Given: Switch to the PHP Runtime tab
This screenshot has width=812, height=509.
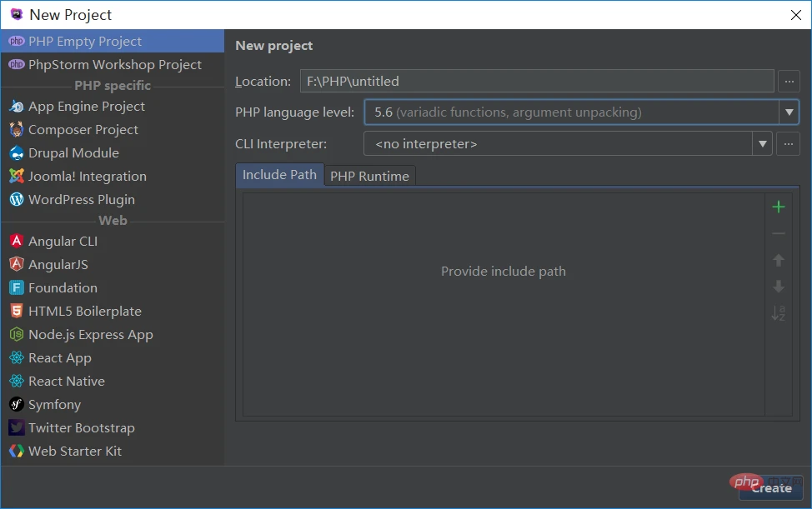Looking at the screenshot, I should [369, 175].
